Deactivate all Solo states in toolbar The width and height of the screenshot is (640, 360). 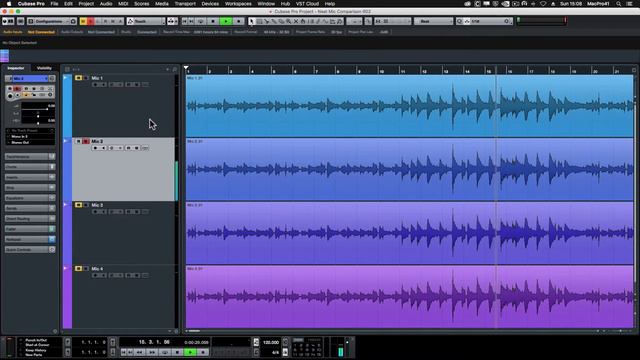click(x=91, y=21)
